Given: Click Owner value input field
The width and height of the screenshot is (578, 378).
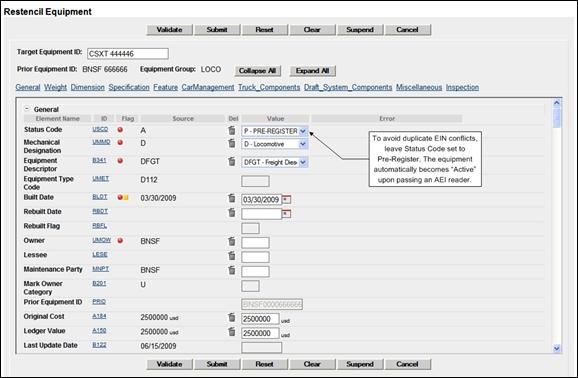Looking at the screenshot, I should pos(255,243).
